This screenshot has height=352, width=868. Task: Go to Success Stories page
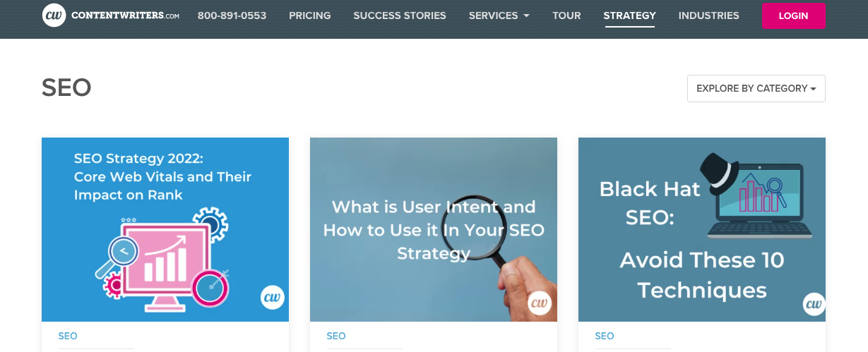(x=400, y=16)
